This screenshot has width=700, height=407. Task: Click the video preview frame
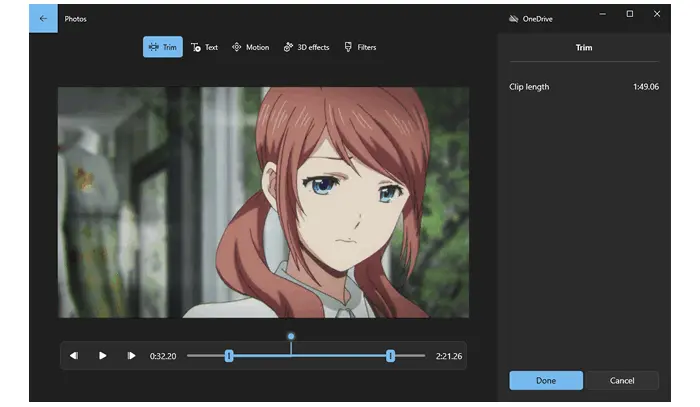[x=263, y=202]
